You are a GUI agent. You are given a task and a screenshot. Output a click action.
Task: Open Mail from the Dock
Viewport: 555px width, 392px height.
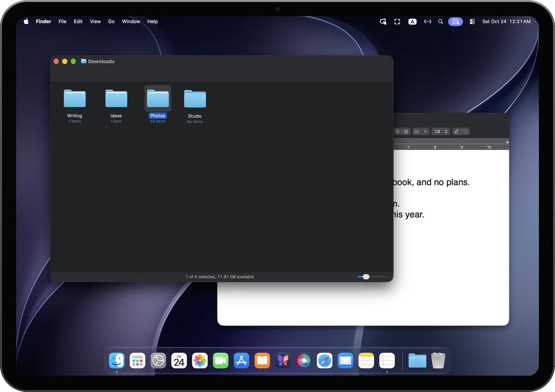pos(345,360)
